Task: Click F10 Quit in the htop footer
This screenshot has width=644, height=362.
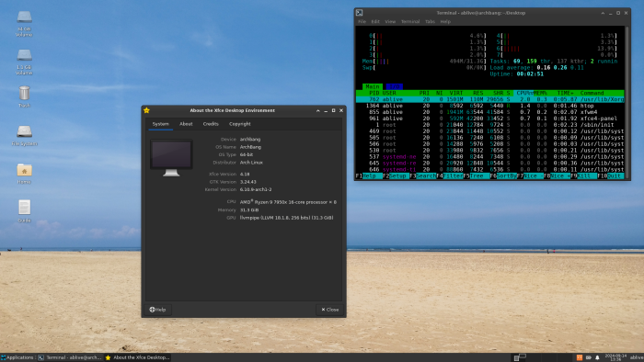Action: point(610,175)
